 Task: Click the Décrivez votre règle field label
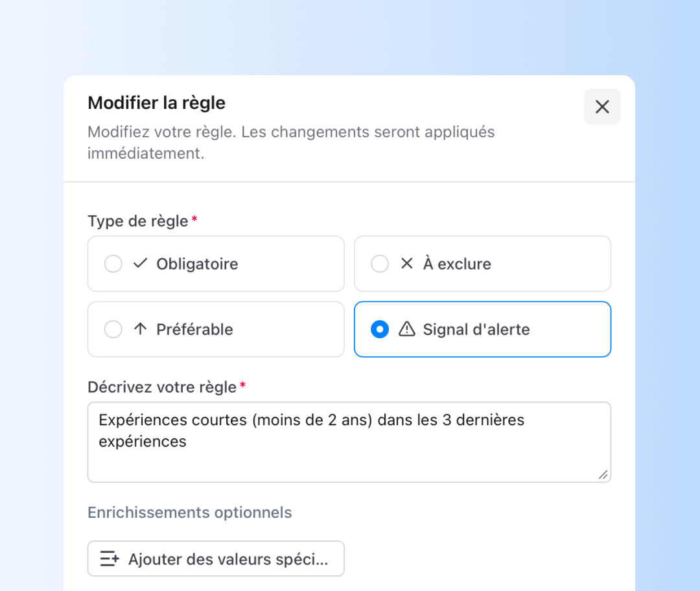click(162, 387)
